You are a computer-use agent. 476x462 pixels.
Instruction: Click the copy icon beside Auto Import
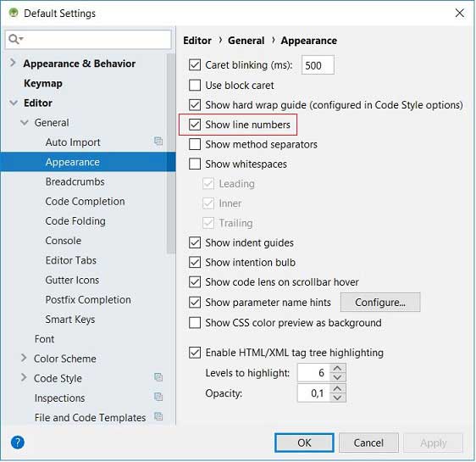158,141
